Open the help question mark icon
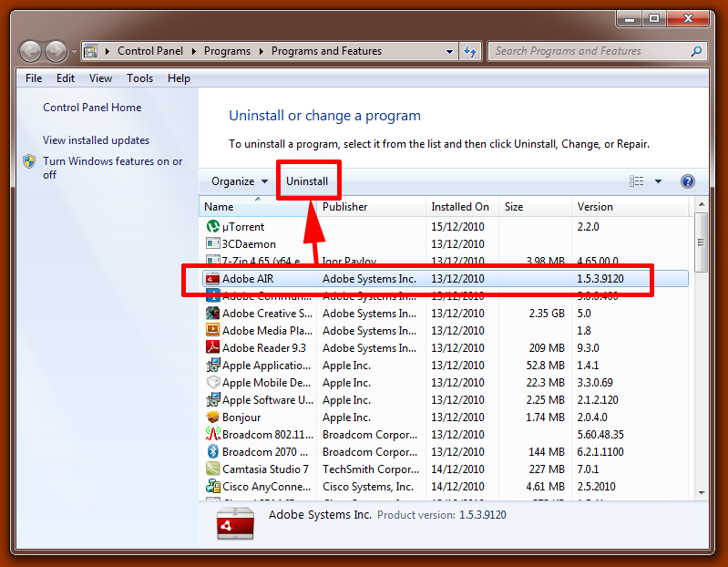The width and height of the screenshot is (728, 567). click(x=687, y=181)
